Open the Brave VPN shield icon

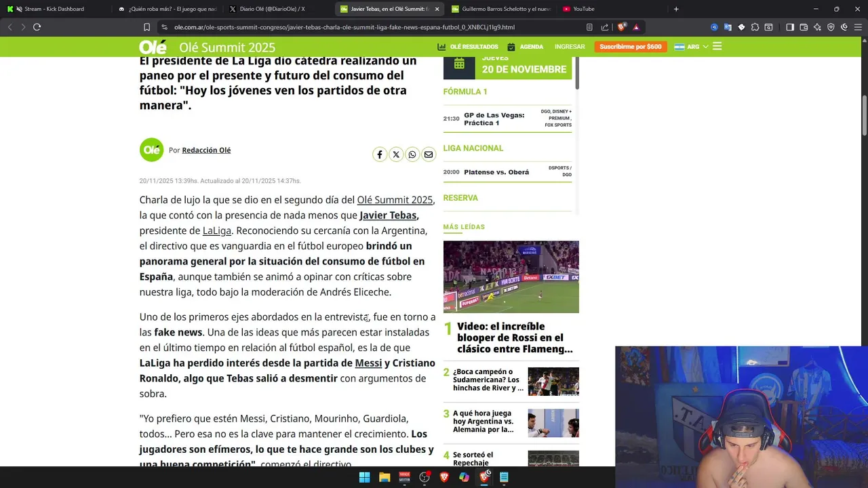(831, 27)
